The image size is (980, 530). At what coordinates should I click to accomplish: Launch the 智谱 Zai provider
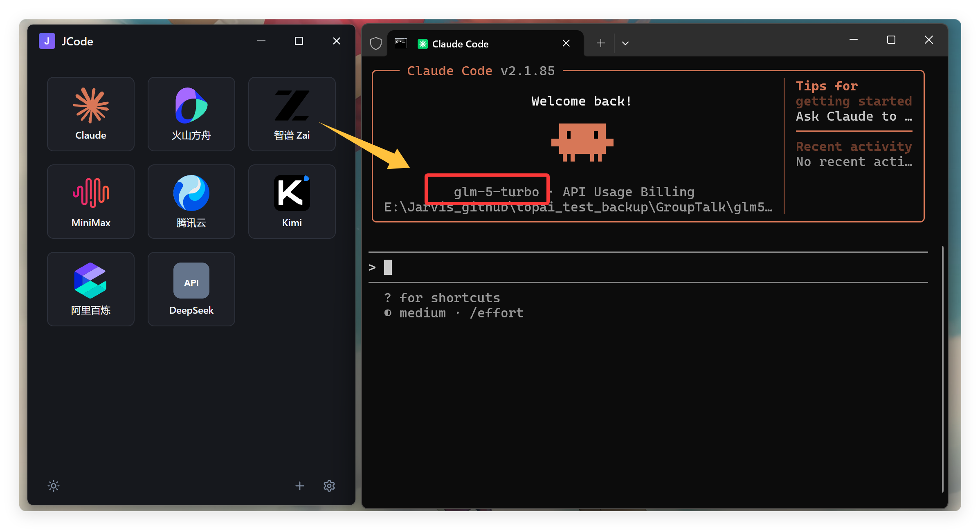(292, 114)
